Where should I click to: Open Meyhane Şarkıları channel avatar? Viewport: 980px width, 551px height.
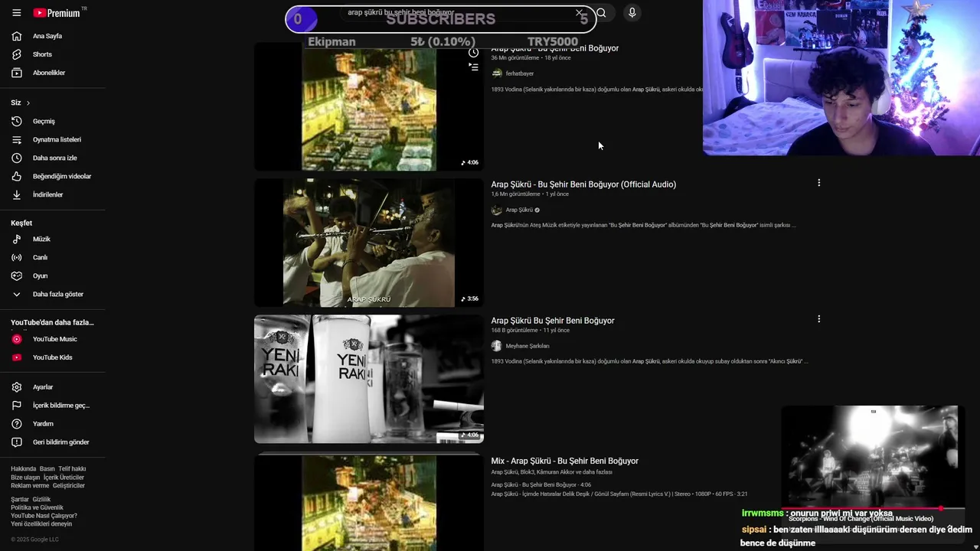click(x=496, y=346)
